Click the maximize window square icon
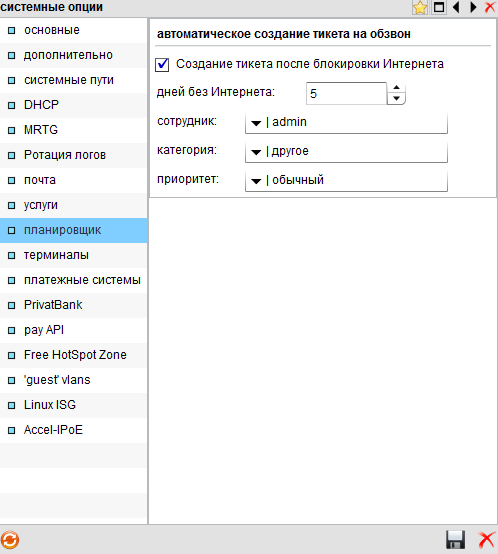 439,7
